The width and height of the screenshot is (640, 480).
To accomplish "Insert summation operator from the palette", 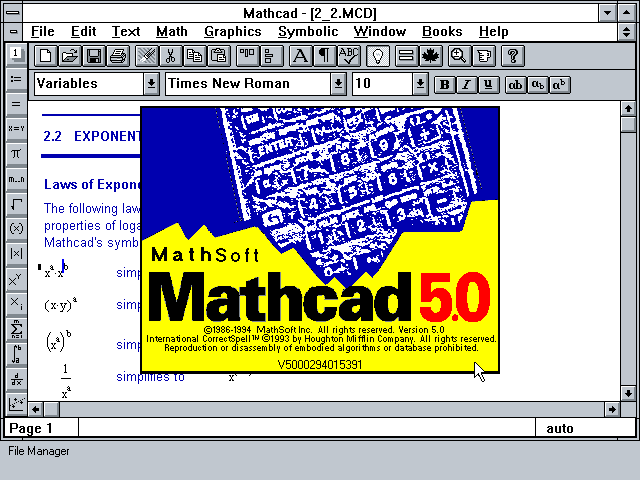I will pyautogui.click(x=16, y=328).
